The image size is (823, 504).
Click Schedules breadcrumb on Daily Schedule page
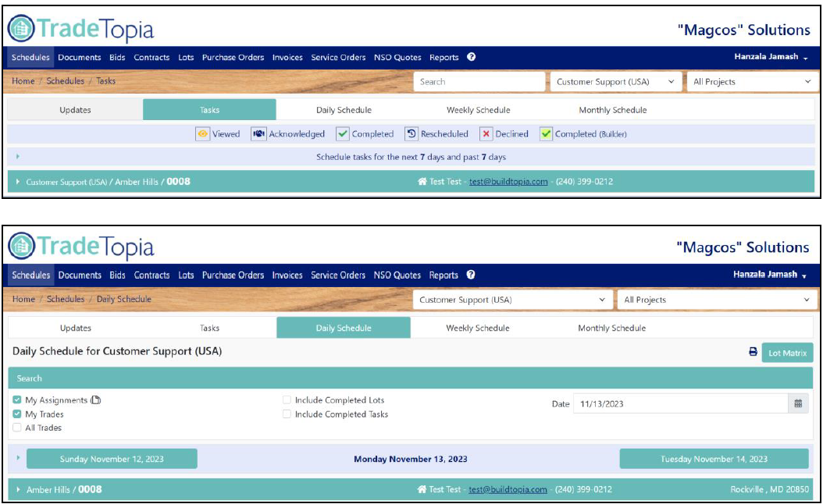coord(66,299)
